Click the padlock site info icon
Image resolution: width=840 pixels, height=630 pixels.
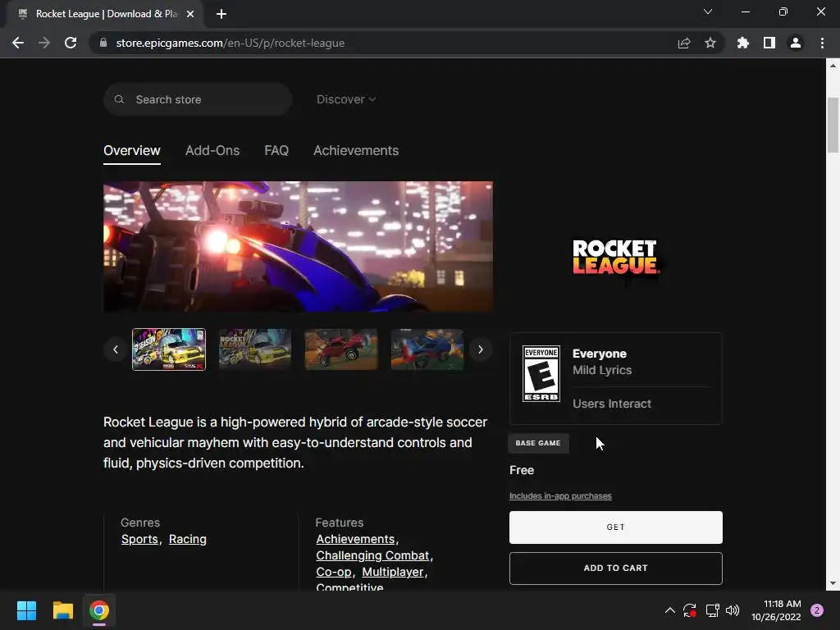103,43
